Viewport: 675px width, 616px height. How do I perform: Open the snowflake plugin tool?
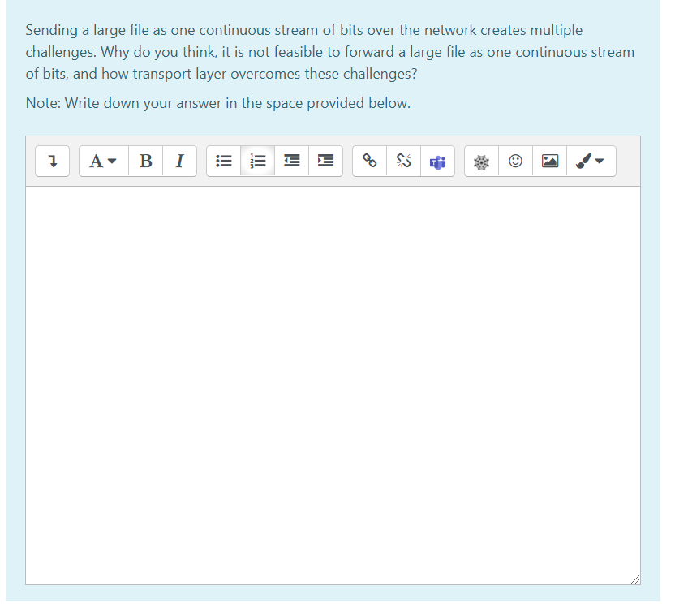[480, 161]
